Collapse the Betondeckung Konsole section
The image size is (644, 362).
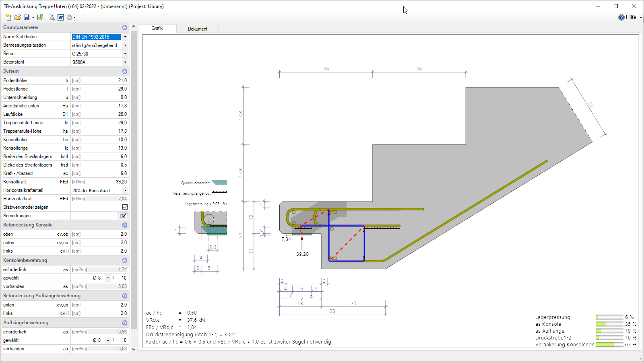tap(124, 225)
